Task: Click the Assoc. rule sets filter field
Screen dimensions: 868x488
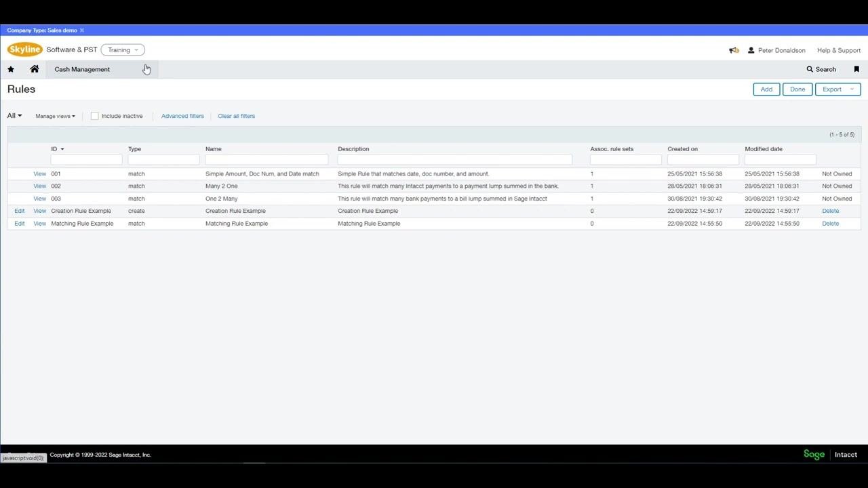Action: pyautogui.click(x=625, y=160)
